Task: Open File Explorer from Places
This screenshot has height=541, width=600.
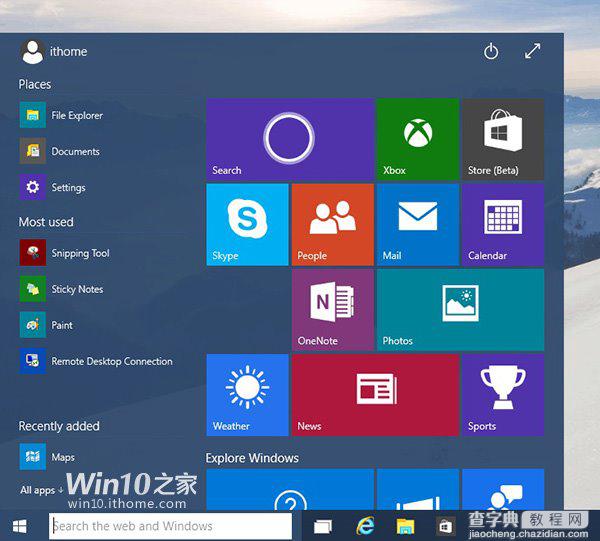Action: click(x=61, y=115)
